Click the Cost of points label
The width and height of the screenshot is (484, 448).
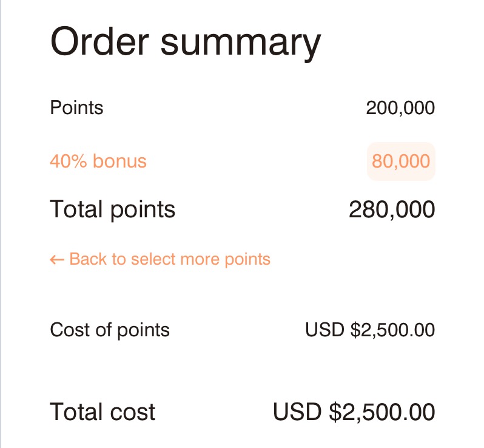click(x=110, y=330)
